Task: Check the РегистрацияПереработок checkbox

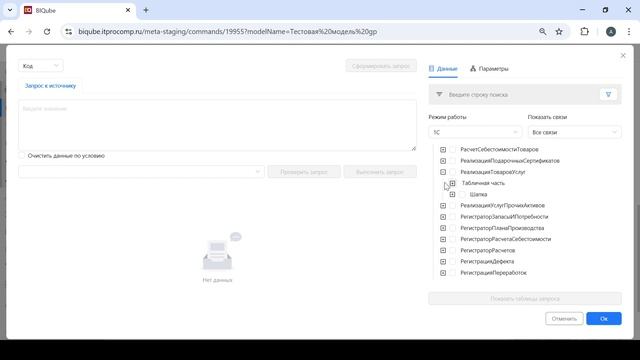Action: coord(453,273)
